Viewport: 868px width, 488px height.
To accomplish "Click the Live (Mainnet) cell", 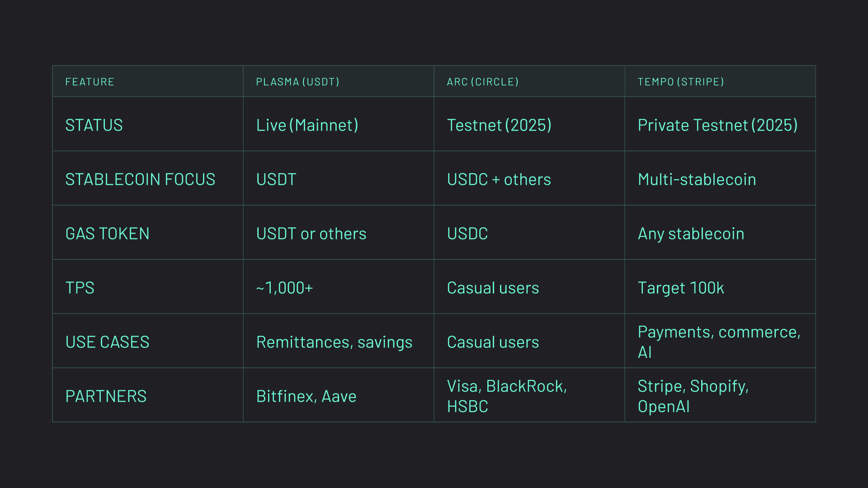I will click(307, 125).
